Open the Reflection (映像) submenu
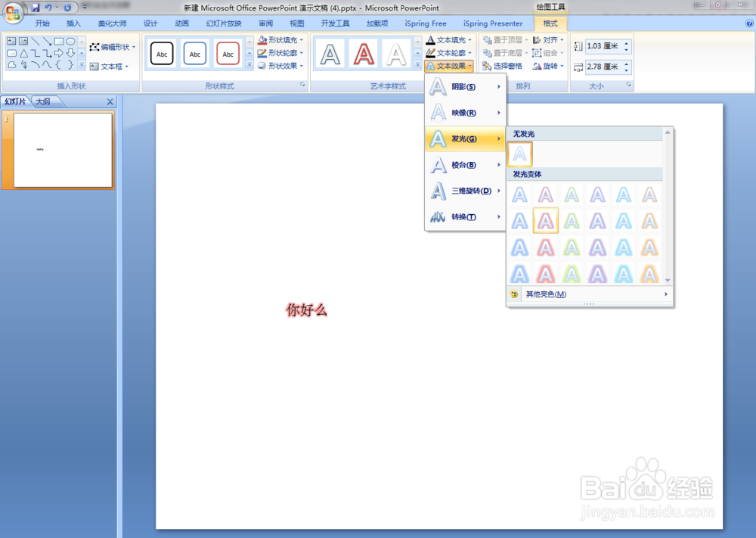 (465, 113)
